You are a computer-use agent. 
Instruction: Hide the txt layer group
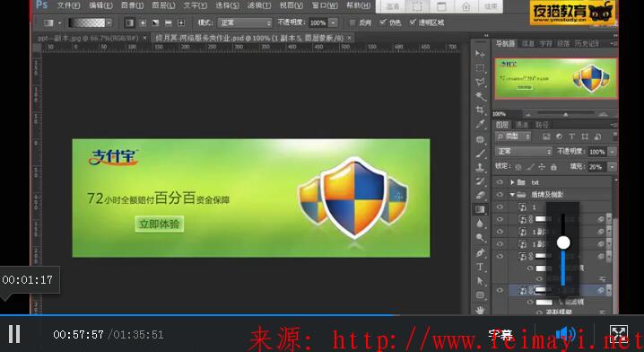click(x=500, y=182)
